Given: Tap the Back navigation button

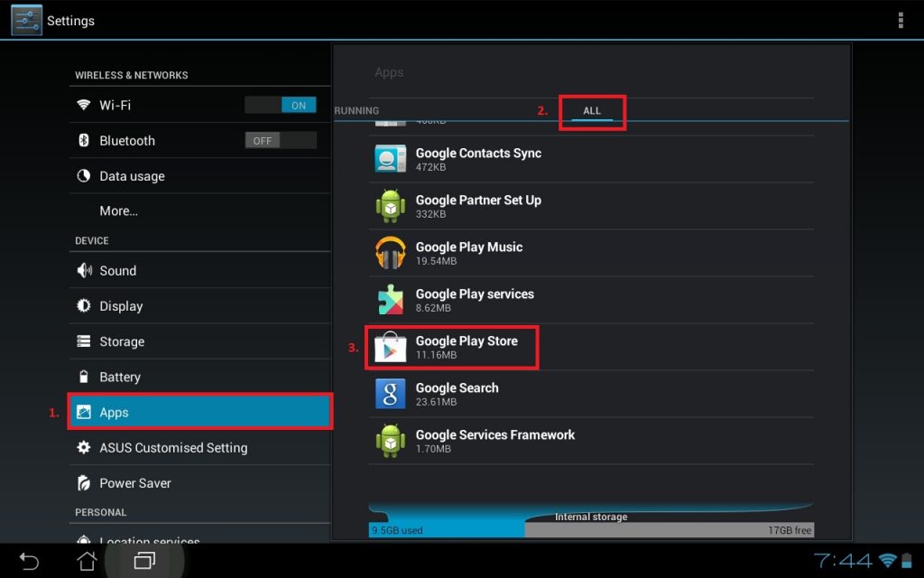Looking at the screenshot, I should (x=29, y=561).
